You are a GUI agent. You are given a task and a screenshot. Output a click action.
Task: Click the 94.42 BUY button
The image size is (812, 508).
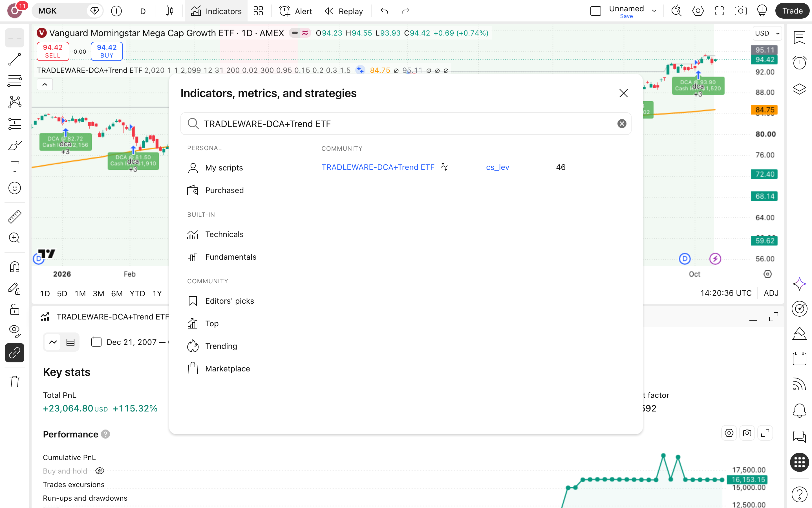107,51
